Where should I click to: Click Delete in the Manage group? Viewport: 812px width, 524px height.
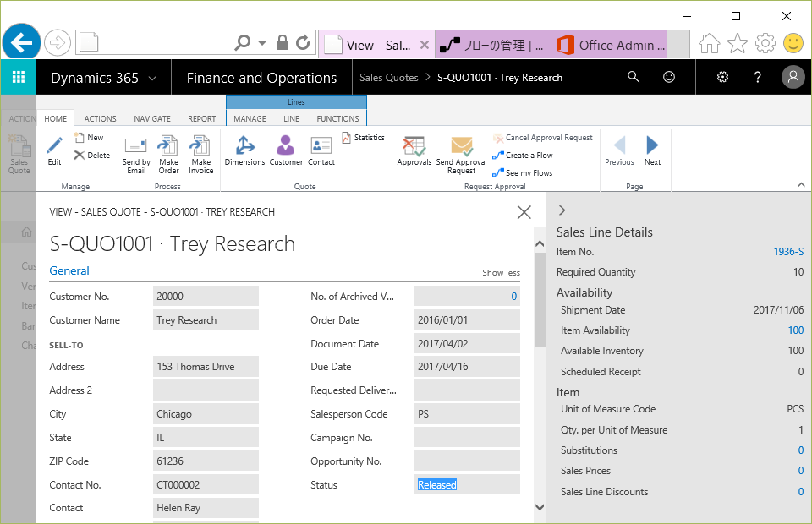(x=92, y=156)
